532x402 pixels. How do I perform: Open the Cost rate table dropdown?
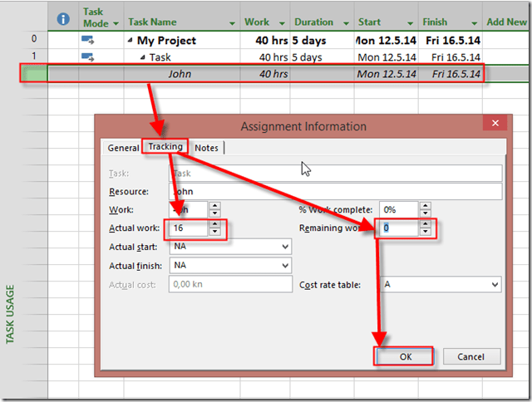coord(495,285)
